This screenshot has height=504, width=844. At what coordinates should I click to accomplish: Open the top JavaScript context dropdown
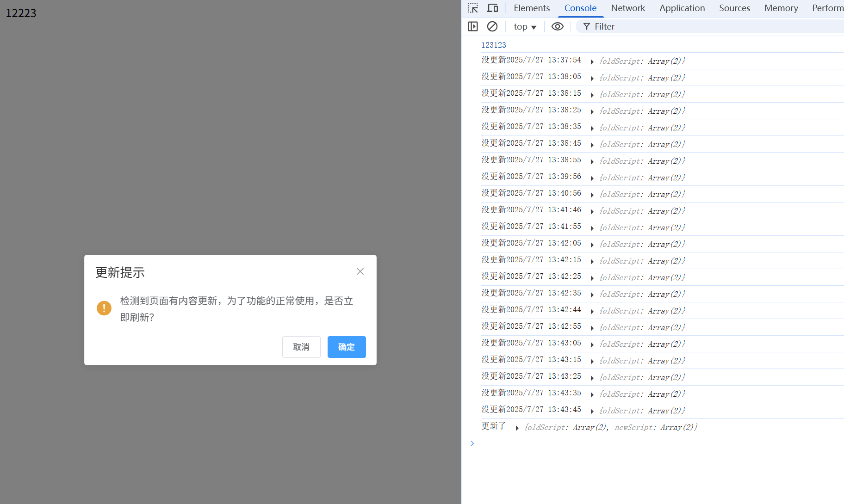(525, 27)
